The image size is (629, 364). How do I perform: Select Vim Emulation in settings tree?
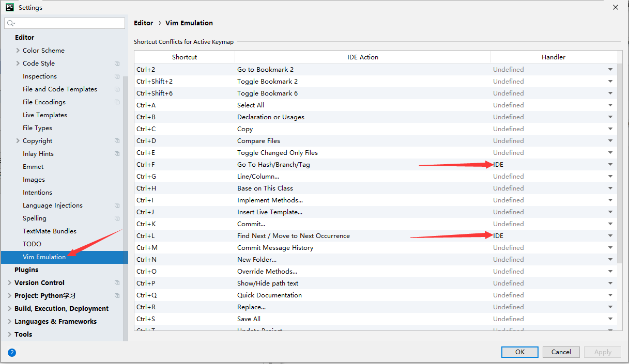(x=64, y=257)
